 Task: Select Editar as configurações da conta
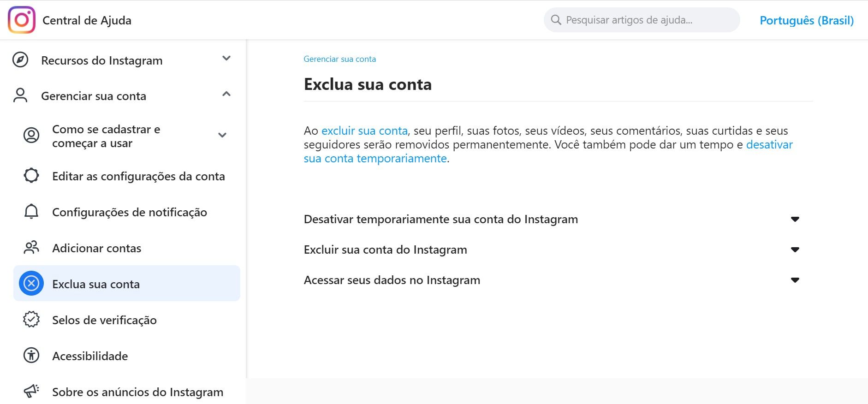(x=138, y=176)
